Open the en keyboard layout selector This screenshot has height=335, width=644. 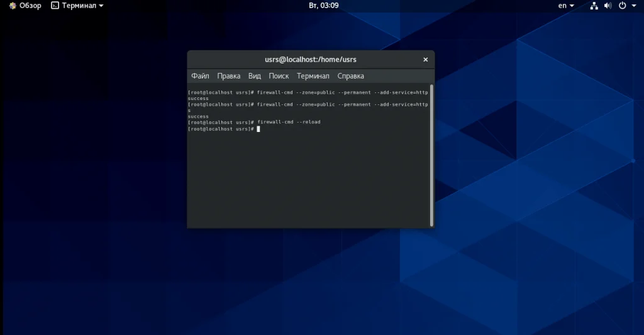coord(566,6)
